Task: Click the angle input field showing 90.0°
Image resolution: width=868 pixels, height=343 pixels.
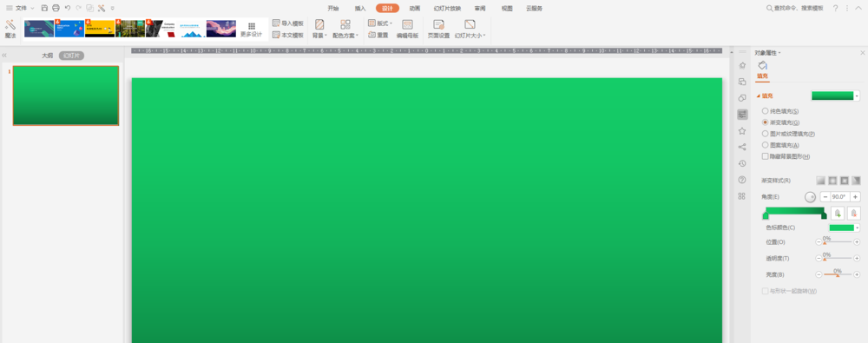Action: tap(839, 197)
